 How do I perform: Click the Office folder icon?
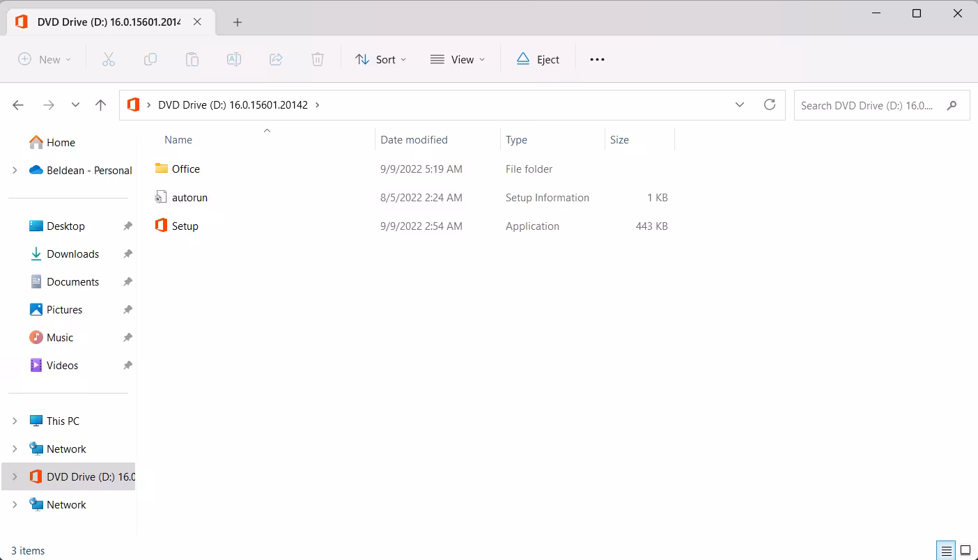162,169
